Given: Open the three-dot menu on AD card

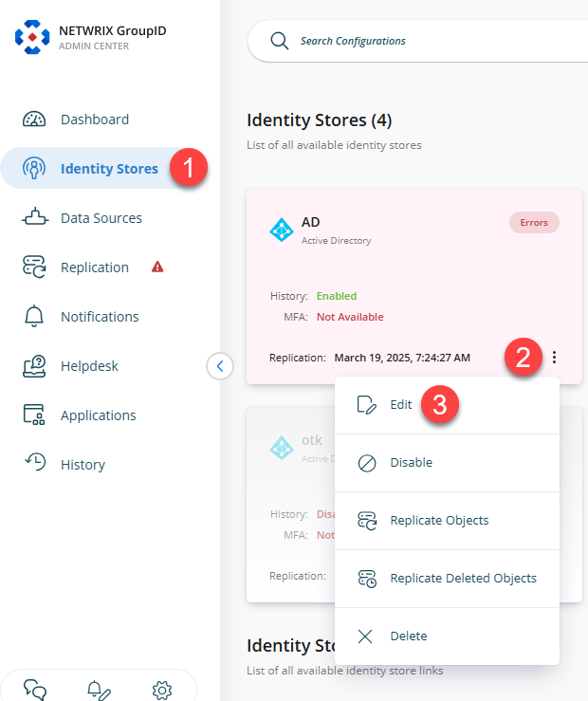Looking at the screenshot, I should pyautogui.click(x=554, y=357).
